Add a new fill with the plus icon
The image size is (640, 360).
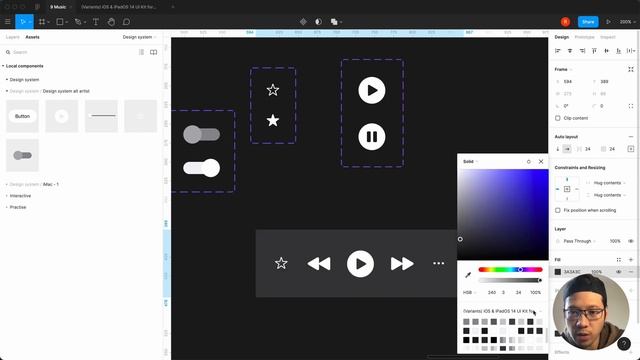(631, 260)
